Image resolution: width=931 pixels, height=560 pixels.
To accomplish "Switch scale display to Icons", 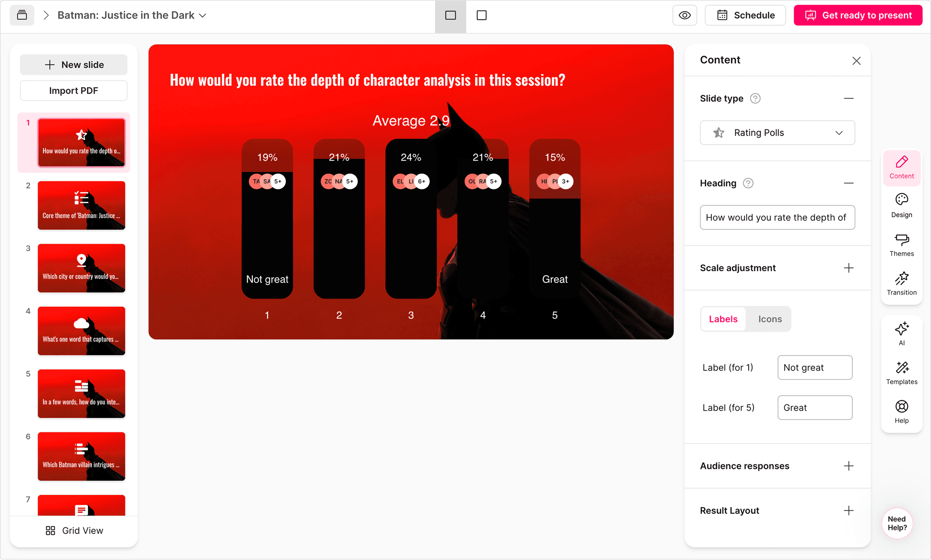I will point(770,319).
